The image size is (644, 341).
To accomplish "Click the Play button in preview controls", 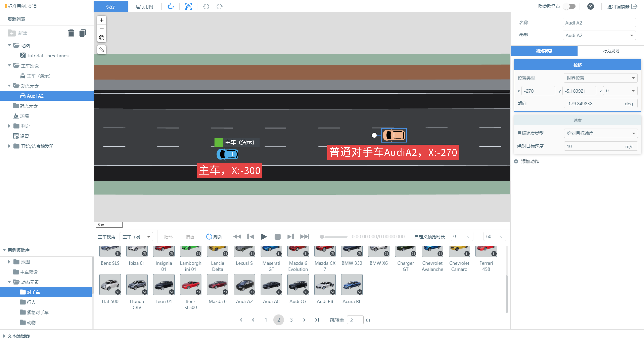I will [x=264, y=237].
